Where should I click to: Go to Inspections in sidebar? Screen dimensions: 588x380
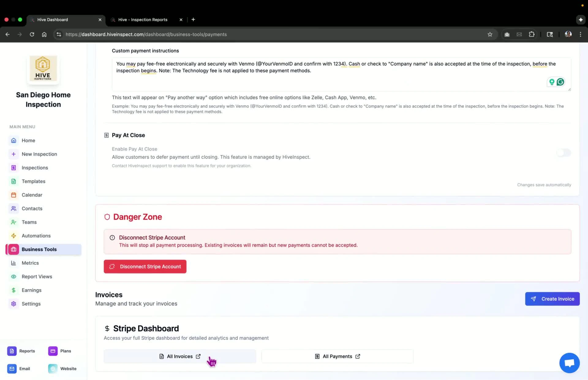click(35, 168)
